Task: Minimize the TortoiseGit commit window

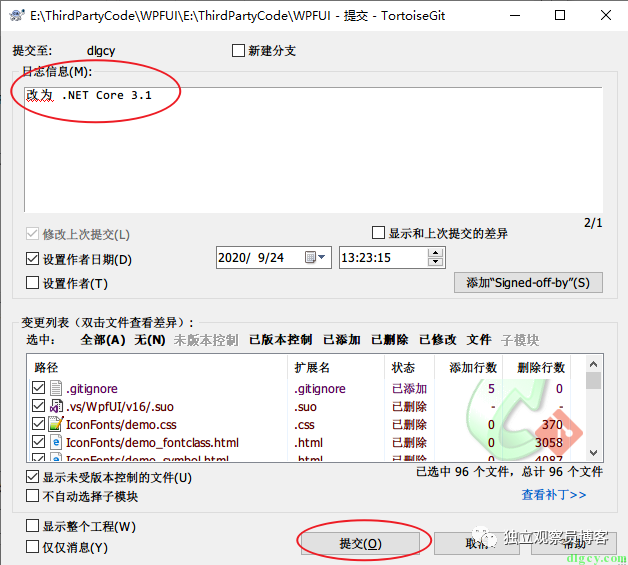Action: pyautogui.click(x=515, y=15)
